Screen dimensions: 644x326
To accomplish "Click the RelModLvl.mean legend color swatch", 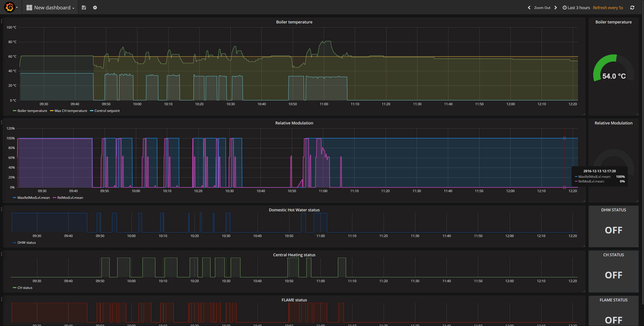I will [x=55, y=198].
